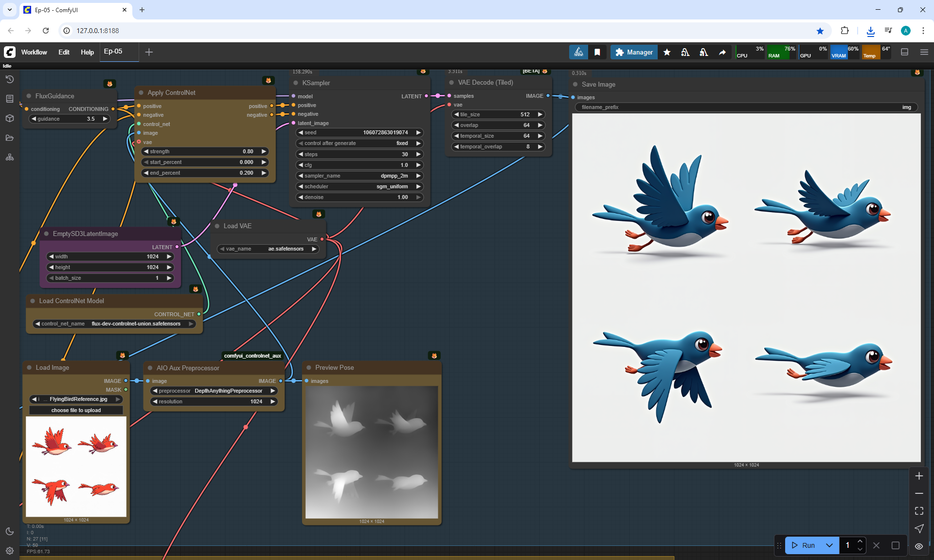Toggle dark theme moon icon
This screenshot has width=934, height=560.
point(10,531)
